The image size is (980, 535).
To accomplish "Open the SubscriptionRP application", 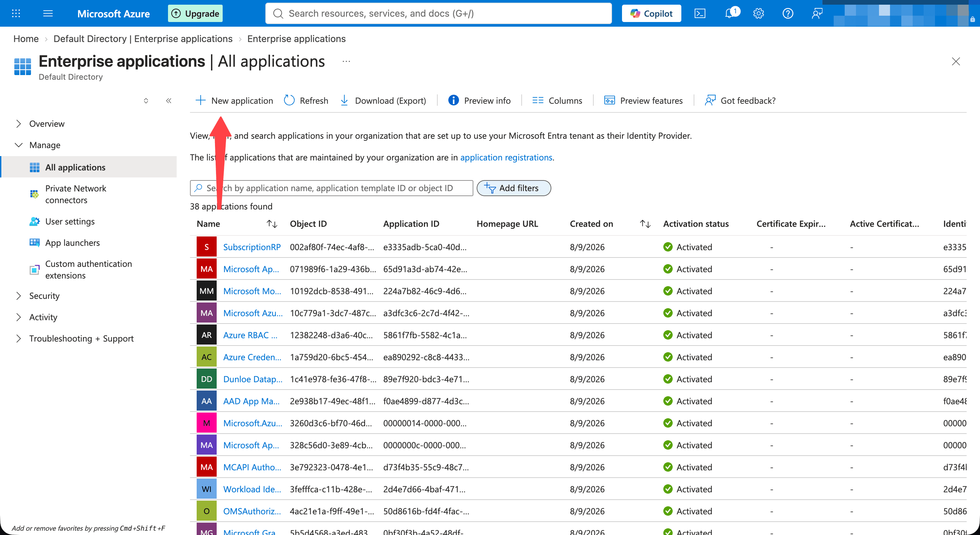I will tap(252, 247).
